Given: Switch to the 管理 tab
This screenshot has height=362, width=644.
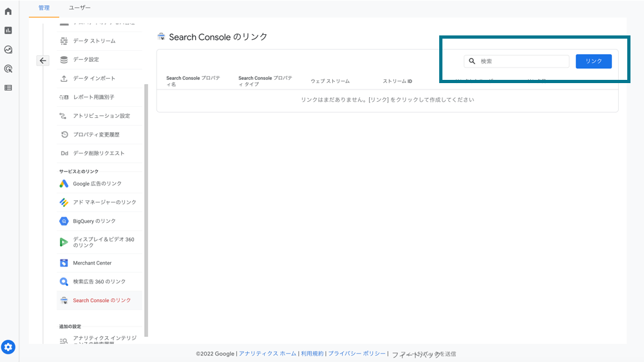Looking at the screenshot, I should pos(44,8).
